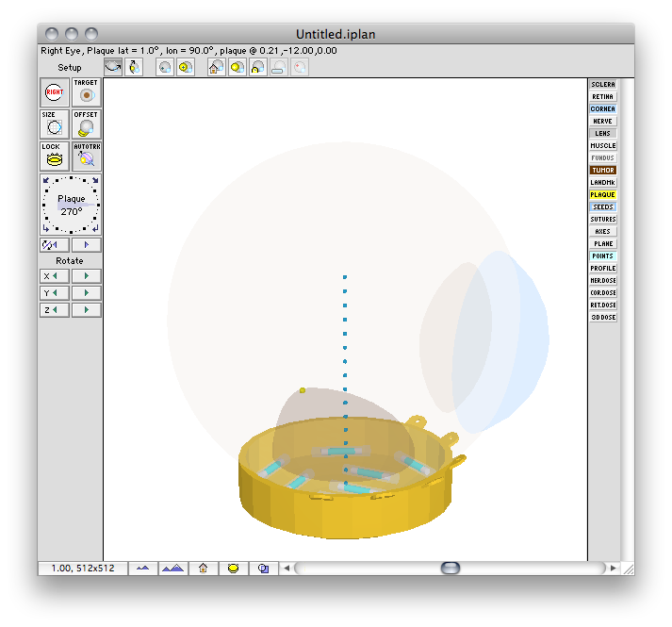Rotate Y axis backward with left arrow
This screenshot has height=627, width=672.
click(55, 293)
